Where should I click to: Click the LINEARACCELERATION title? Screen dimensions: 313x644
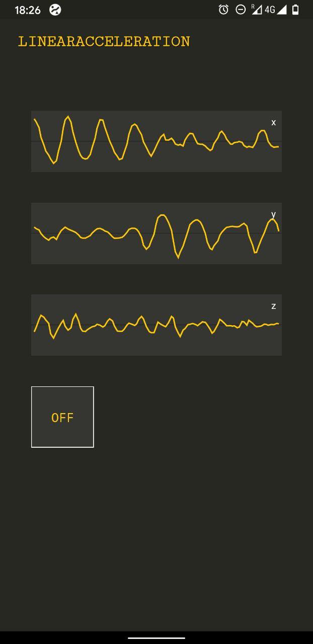pos(104,41)
